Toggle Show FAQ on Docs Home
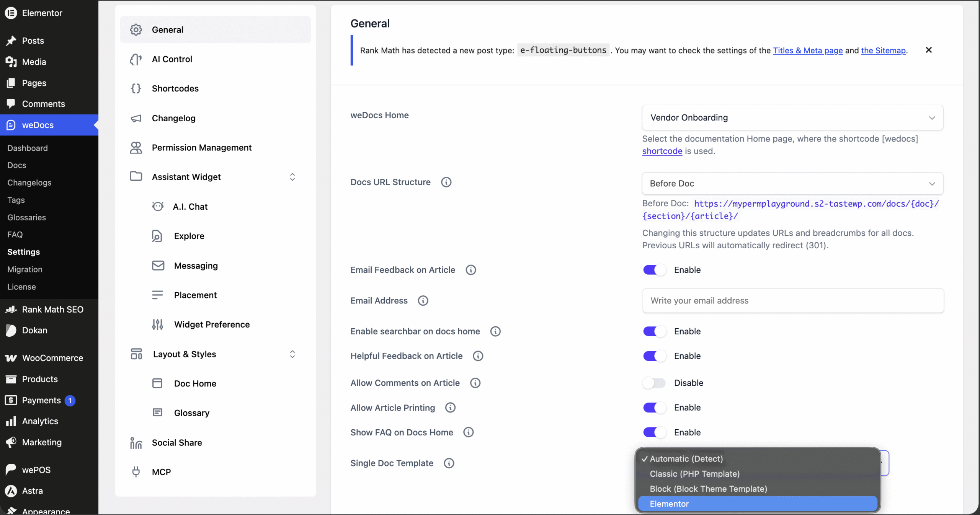The height and width of the screenshot is (515, 980). pos(654,432)
